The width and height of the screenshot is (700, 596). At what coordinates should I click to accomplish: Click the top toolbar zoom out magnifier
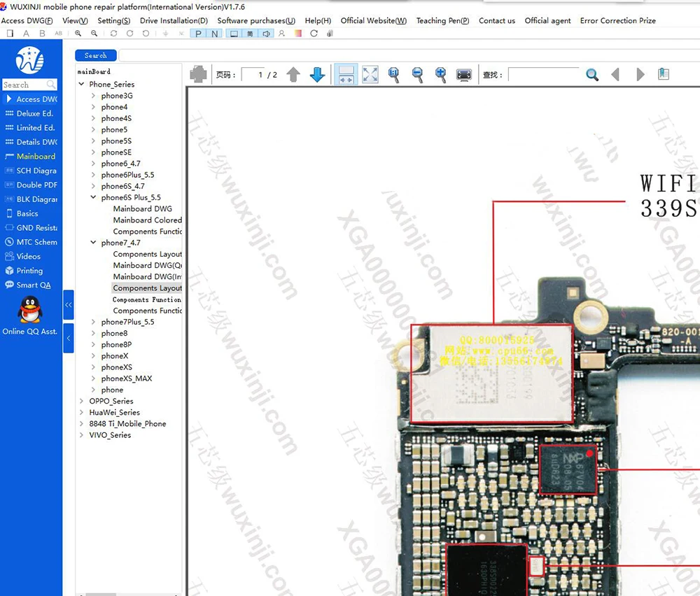tap(94, 34)
